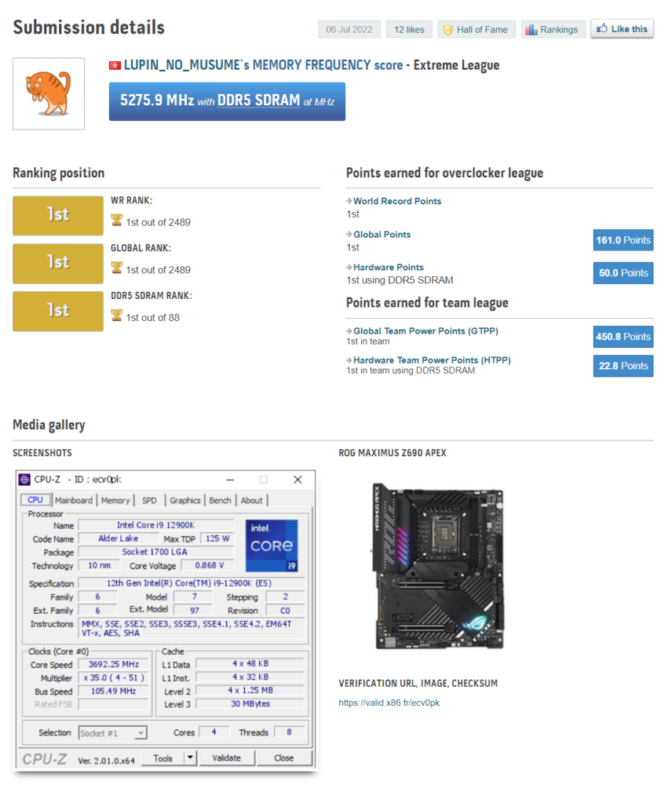This screenshot has width=672, height=785.
Task: Click the Like this button
Action: click(622, 29)
